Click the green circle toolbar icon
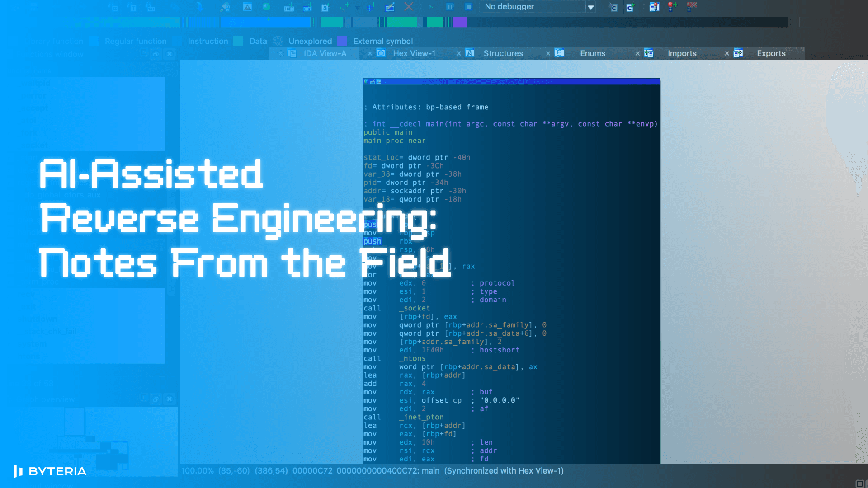868x488 pixels. click(266, 7)
